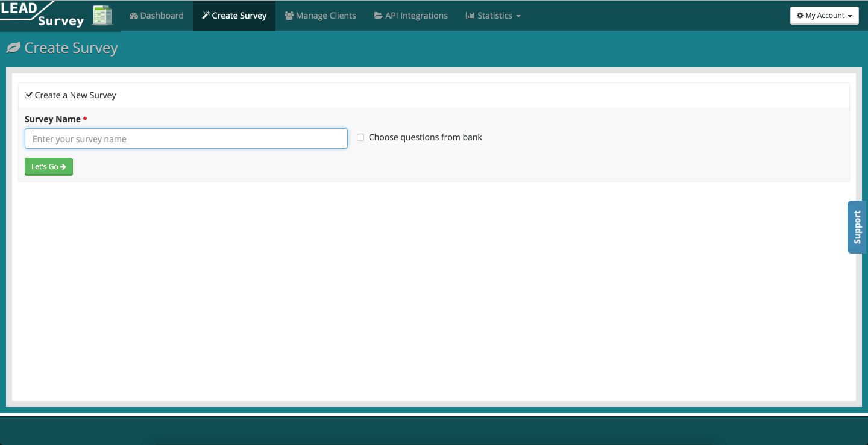This screenshot has width=868, height=445.
Task: Select the API Integrations menu label
Action: [416, 16]
